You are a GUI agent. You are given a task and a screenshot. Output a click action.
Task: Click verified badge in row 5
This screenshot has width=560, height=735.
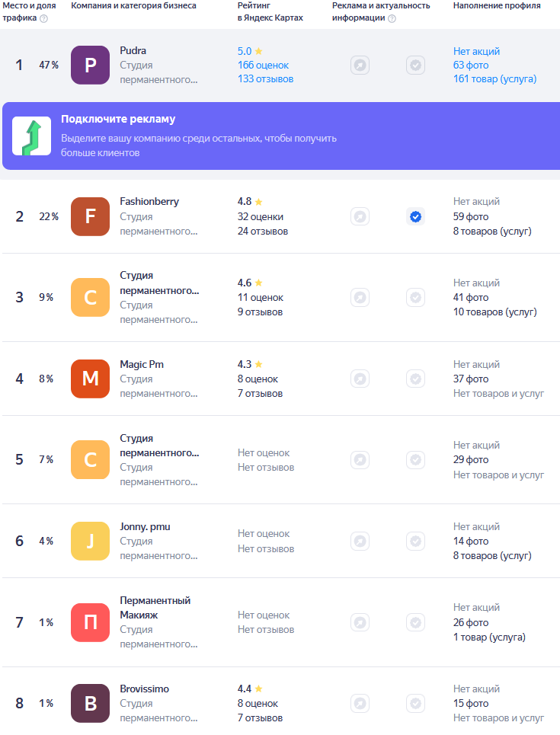tap(415, 459)
